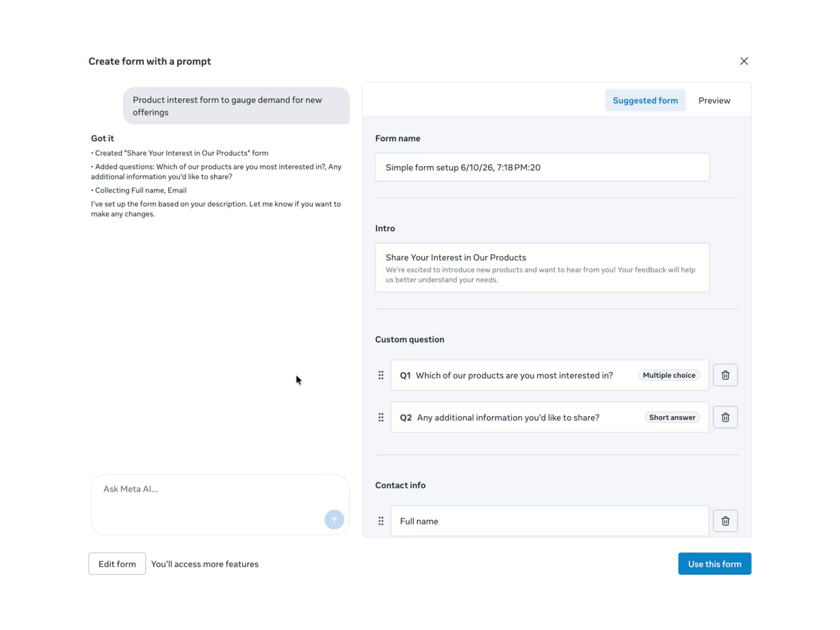Select the Q2 additional information row
Screen dimensions: 840x630
tap(550, 417)
